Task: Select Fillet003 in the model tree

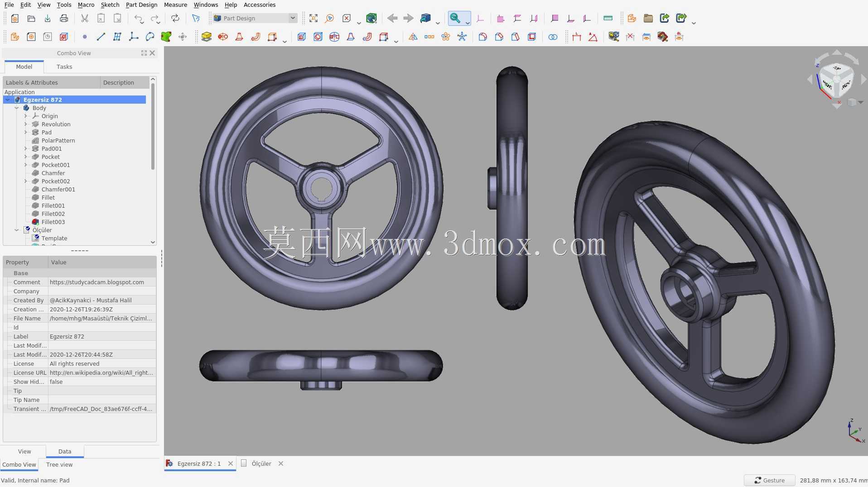Action: click(x=53, y=222)
